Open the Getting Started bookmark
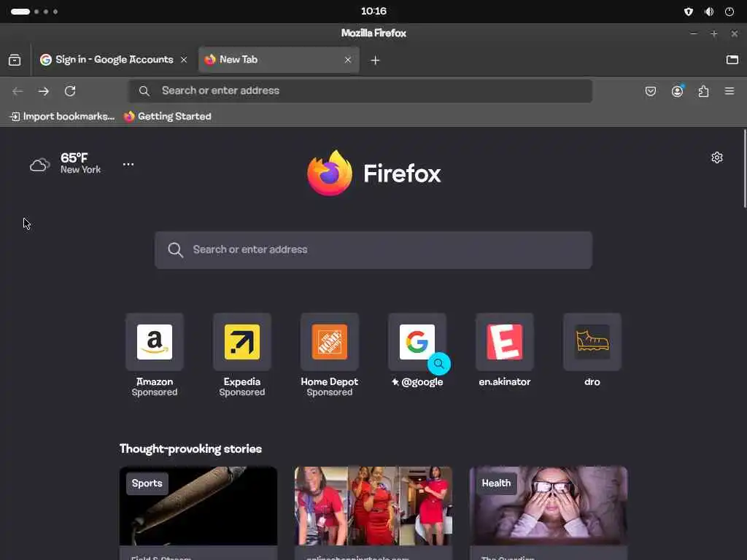The height and width of the screenshot is (560, 747). (167, 116)
